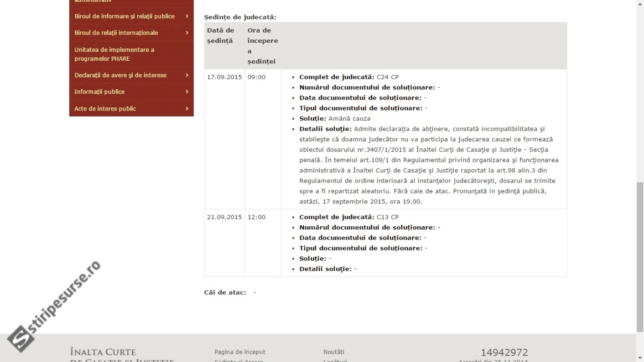The height and width of the screenshot is (362, 644).
Task: Go to Informații publice section label
Action: click(x=99, y=92)
